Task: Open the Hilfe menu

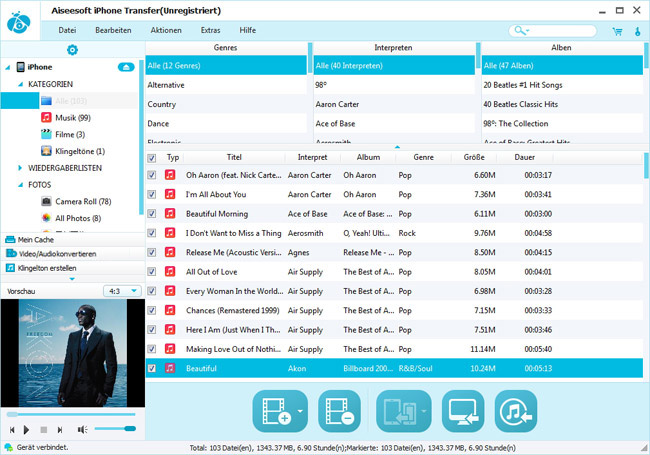Action: (247, 30)
